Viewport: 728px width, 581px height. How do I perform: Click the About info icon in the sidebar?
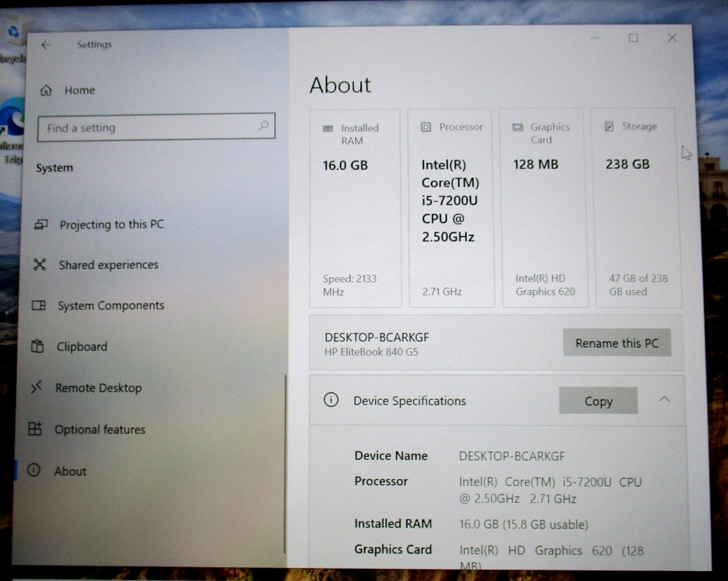(x=34, y=470)
